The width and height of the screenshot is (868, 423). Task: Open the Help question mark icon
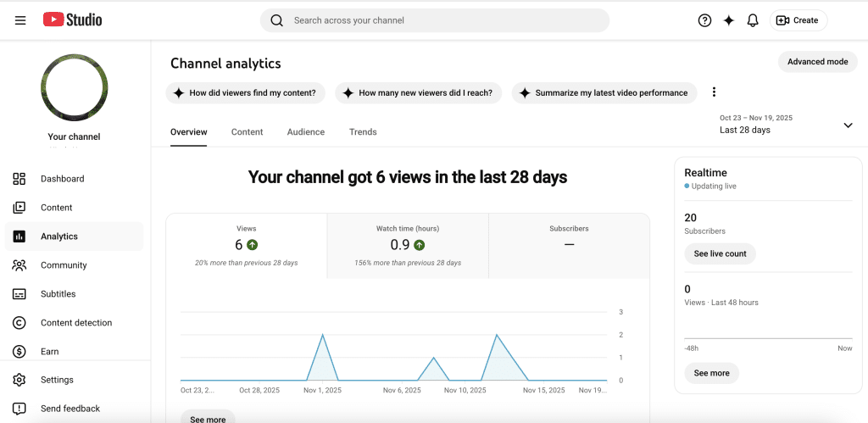pos(704,20)
